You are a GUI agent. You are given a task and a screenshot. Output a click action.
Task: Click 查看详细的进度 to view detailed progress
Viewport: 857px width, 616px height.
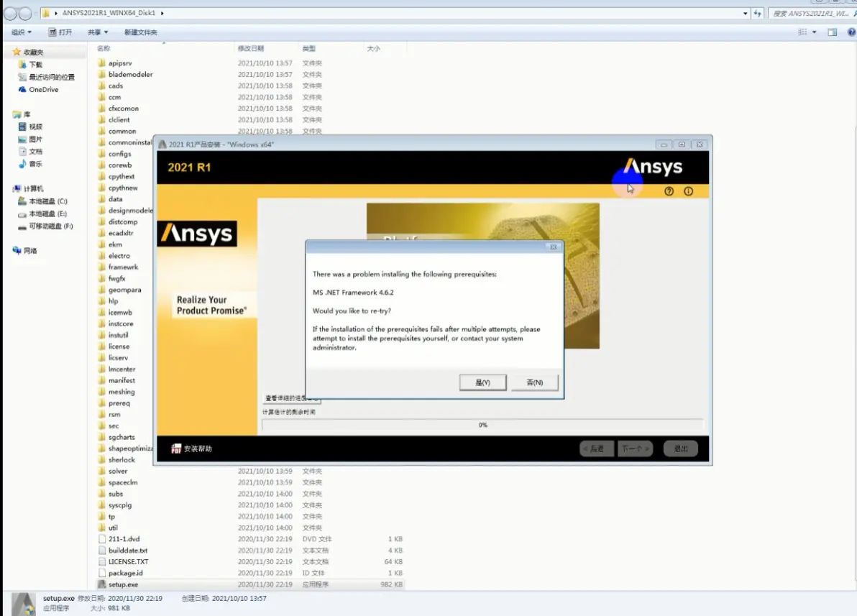290,397
